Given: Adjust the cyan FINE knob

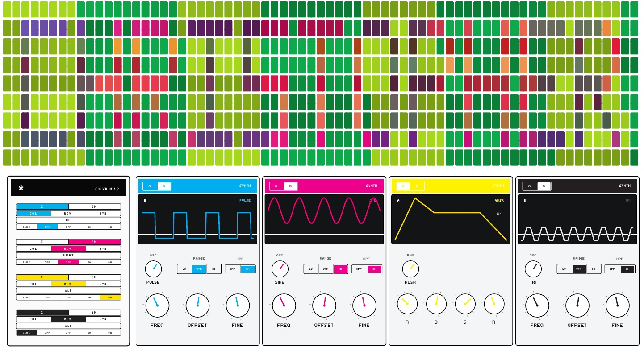Looking at the screenshot, I should [238, 306].
